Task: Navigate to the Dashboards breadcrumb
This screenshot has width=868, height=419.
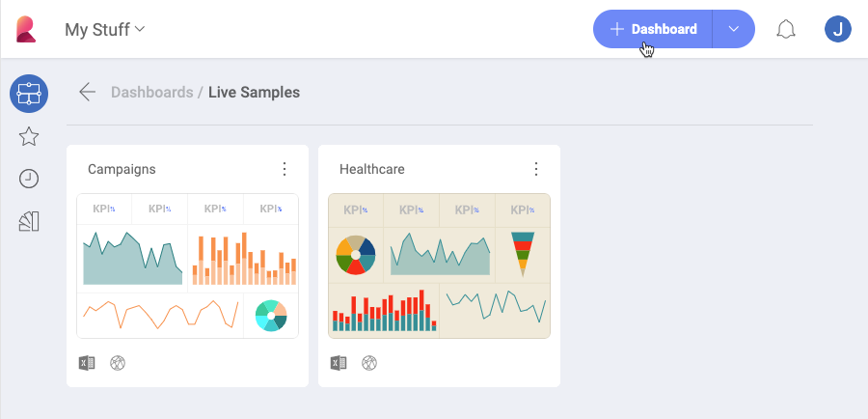Action: [151, 93]
